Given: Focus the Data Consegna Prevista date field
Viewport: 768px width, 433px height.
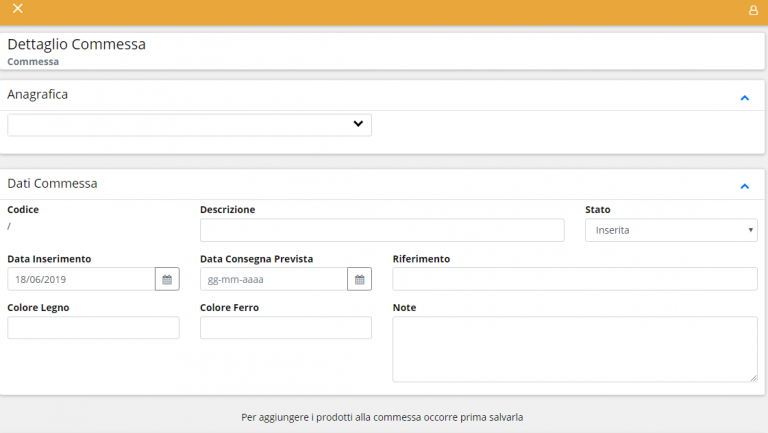Looking at the screenshot, I should point(273,279).
